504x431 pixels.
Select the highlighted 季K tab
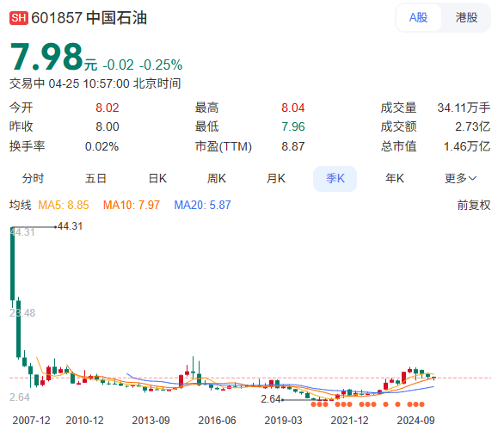coord(335,179)
